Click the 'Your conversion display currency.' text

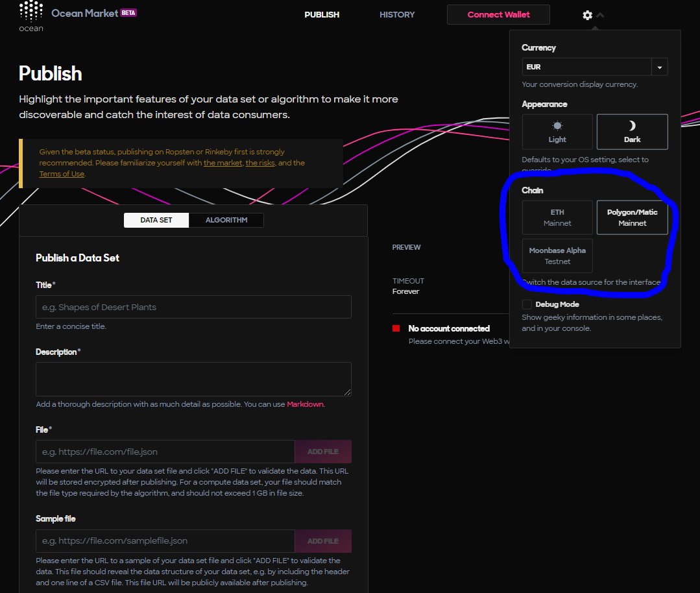(579, 84)
